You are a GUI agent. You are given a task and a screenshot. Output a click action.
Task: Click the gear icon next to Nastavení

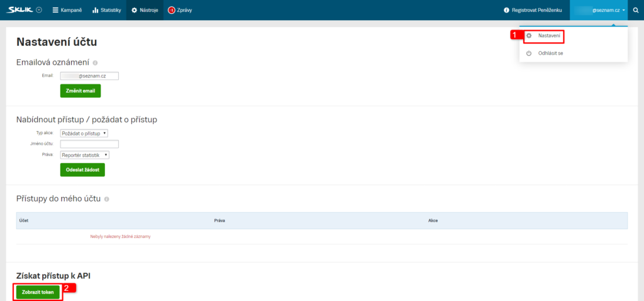[529, 36]
